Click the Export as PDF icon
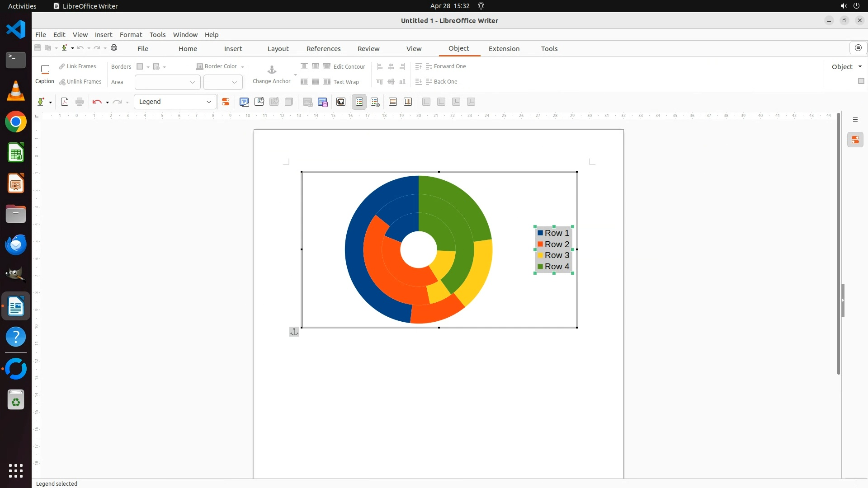Viewport: 868px width, 488px height. tap(65, 102)
